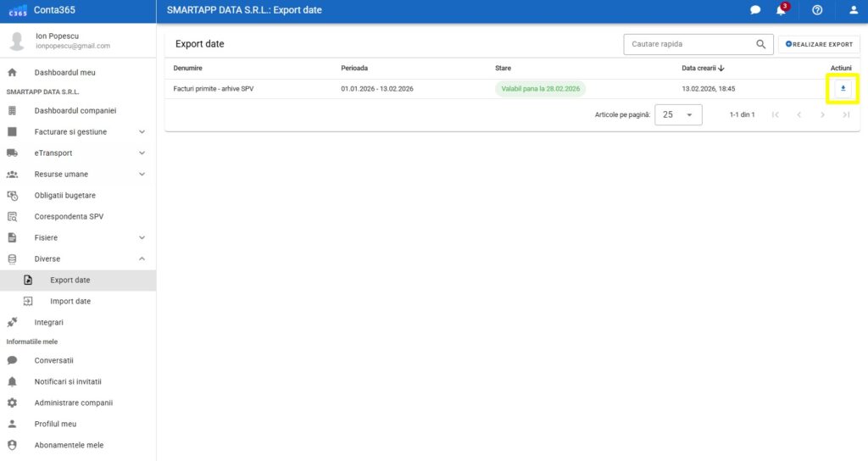The width and height of the screenshot is (868, 461).
Task: Click the Conta365 logo
Action: click(x=18, y=10)
